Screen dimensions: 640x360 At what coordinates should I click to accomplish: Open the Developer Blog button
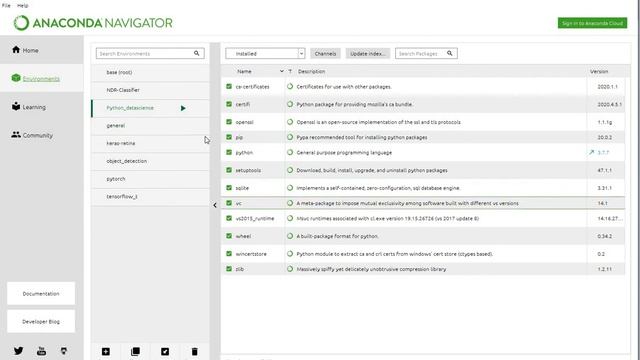[41, 322]
